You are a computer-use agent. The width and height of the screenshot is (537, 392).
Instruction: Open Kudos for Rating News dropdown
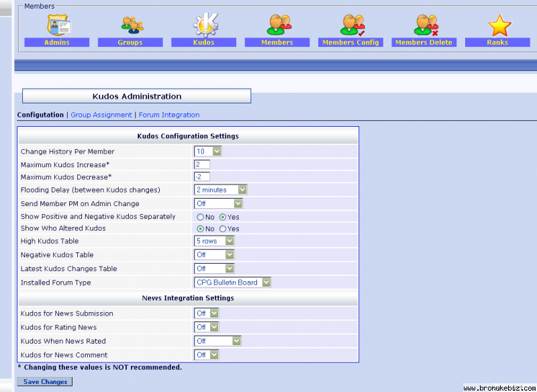tap(207, 328)
